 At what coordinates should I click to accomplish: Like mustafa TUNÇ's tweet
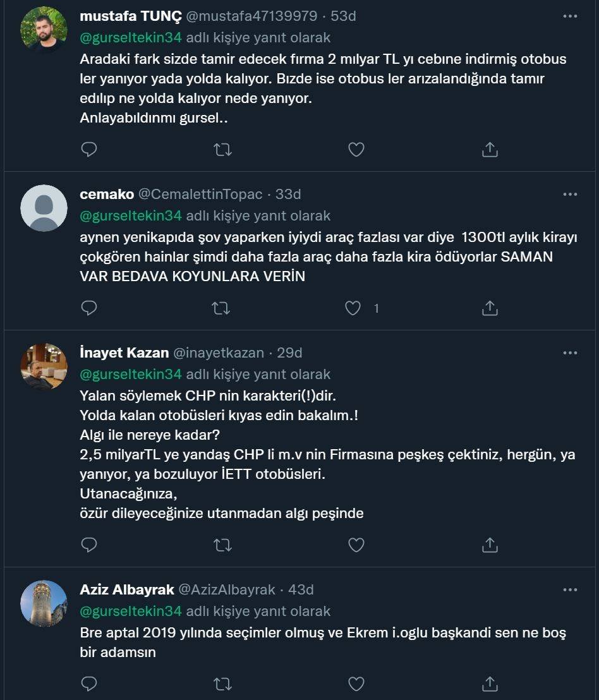click(x=356, y=149)
